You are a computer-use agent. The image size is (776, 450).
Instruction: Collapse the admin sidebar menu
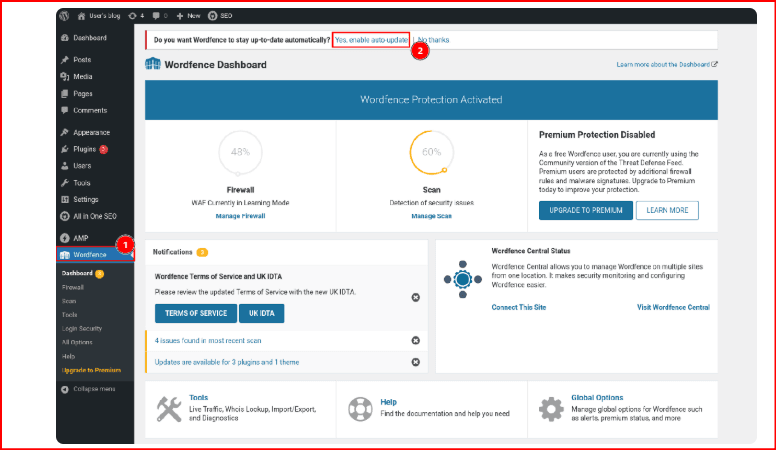88,389
